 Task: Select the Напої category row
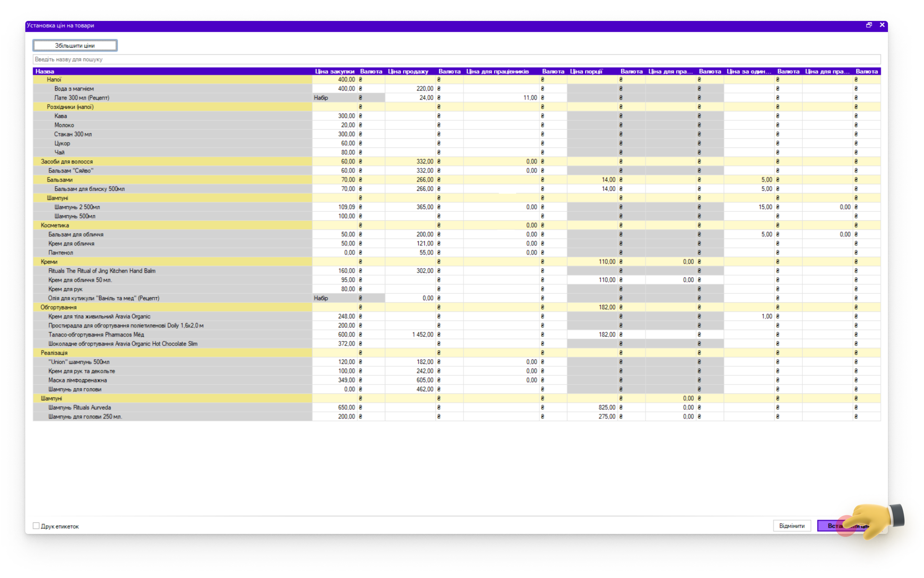[x=457, y=79]
